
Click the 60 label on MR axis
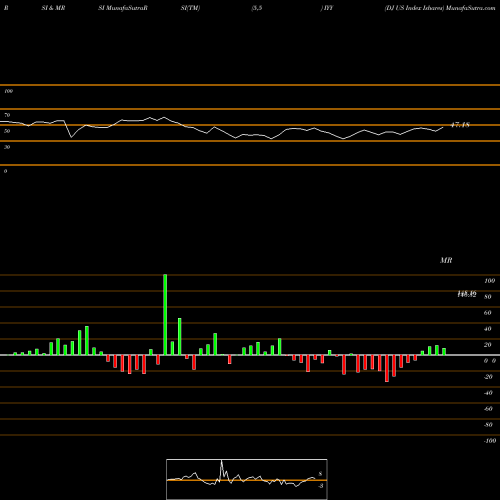tap(488, 313)
